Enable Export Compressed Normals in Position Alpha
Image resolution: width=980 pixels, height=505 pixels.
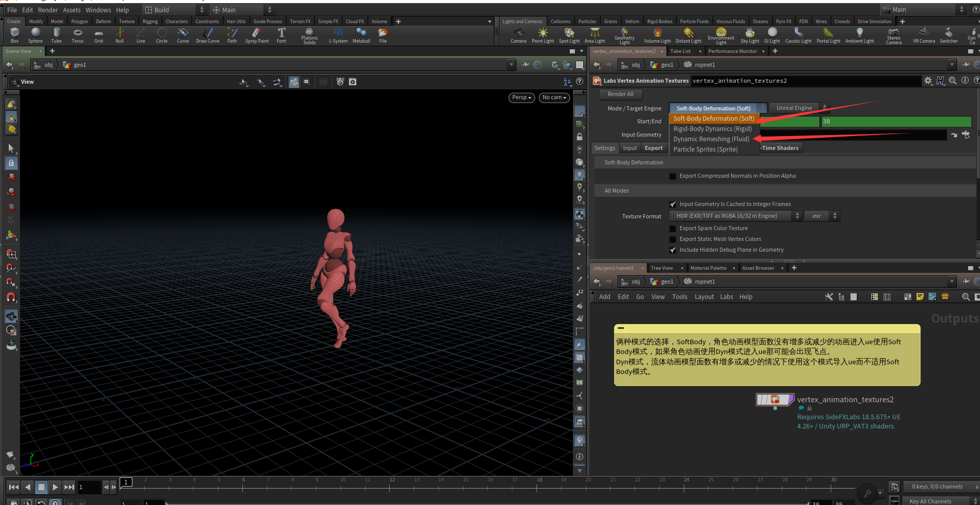coord(672,176)
